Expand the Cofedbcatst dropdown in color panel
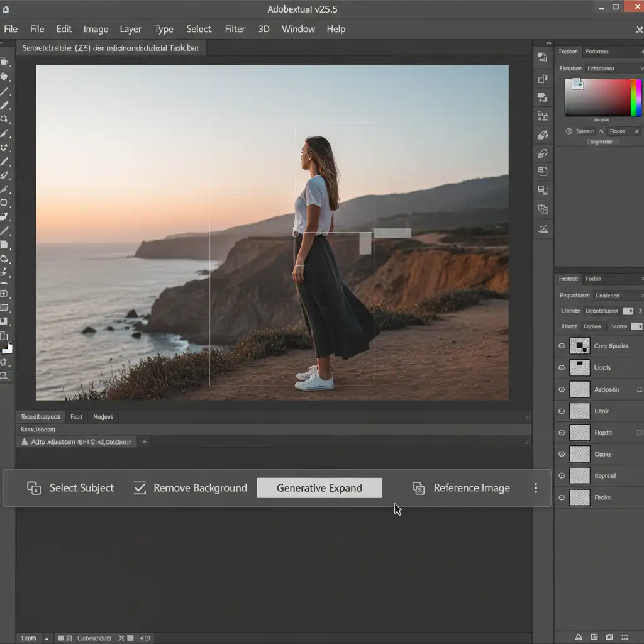Screen dimensions: 644x644 point(613,68)
